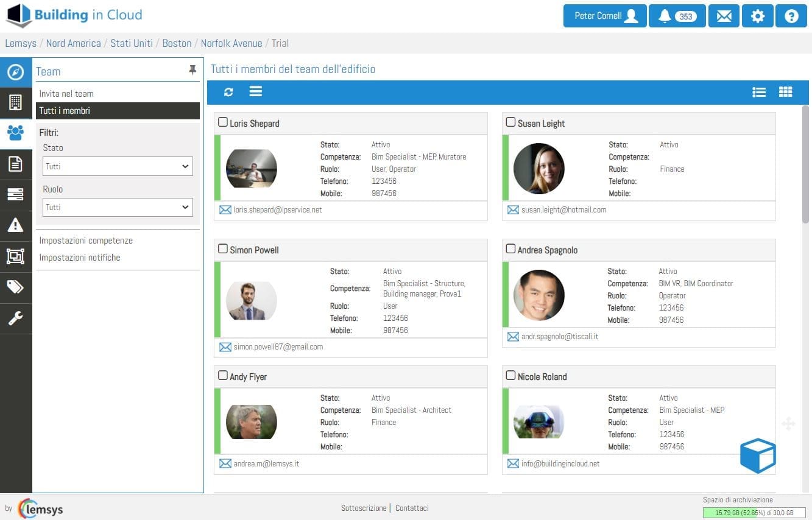Go to Lemsys breadcrumb

(x=21, y=43)
